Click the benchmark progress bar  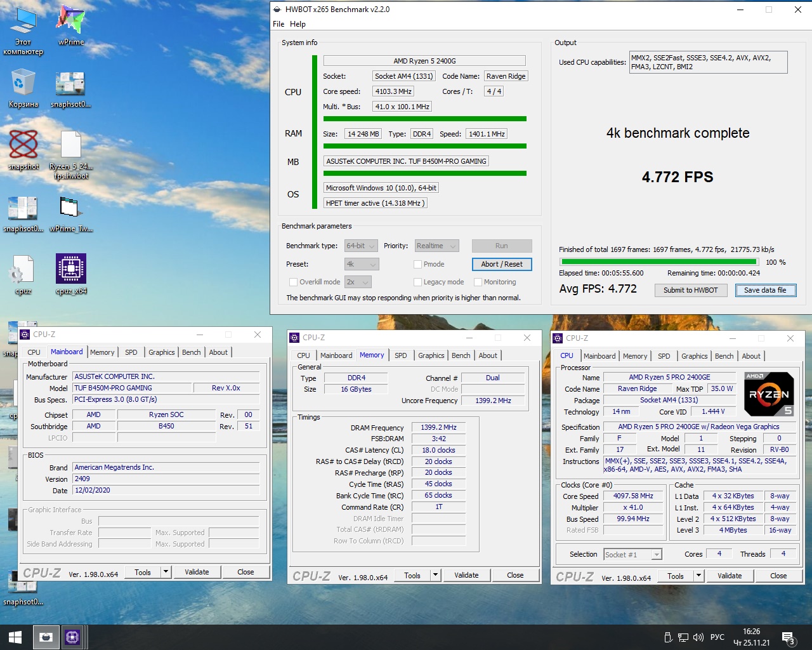[659, 262]
